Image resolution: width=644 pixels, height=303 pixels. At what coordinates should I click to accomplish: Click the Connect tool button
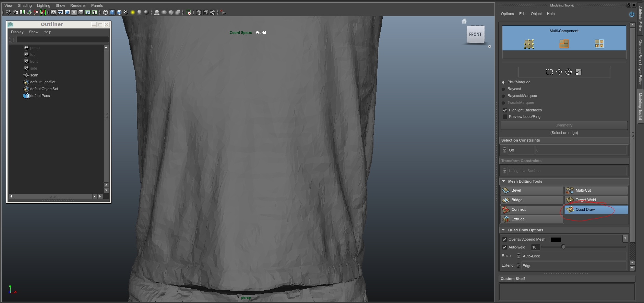pyautogui.click(x=532, y=209)
